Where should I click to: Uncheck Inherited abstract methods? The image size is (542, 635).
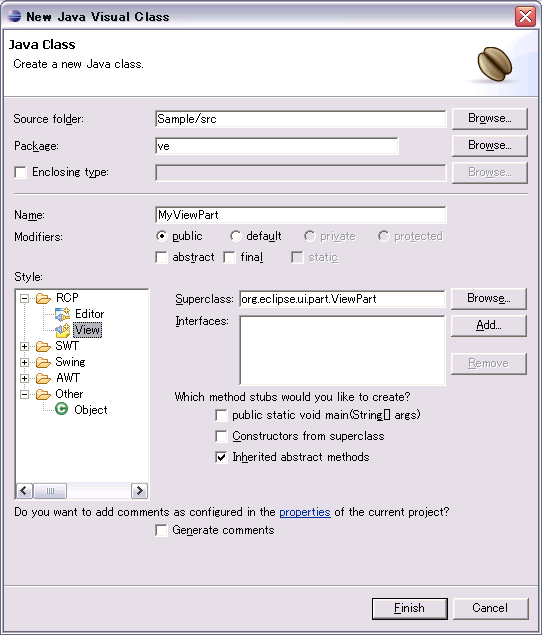pos(221,457)
